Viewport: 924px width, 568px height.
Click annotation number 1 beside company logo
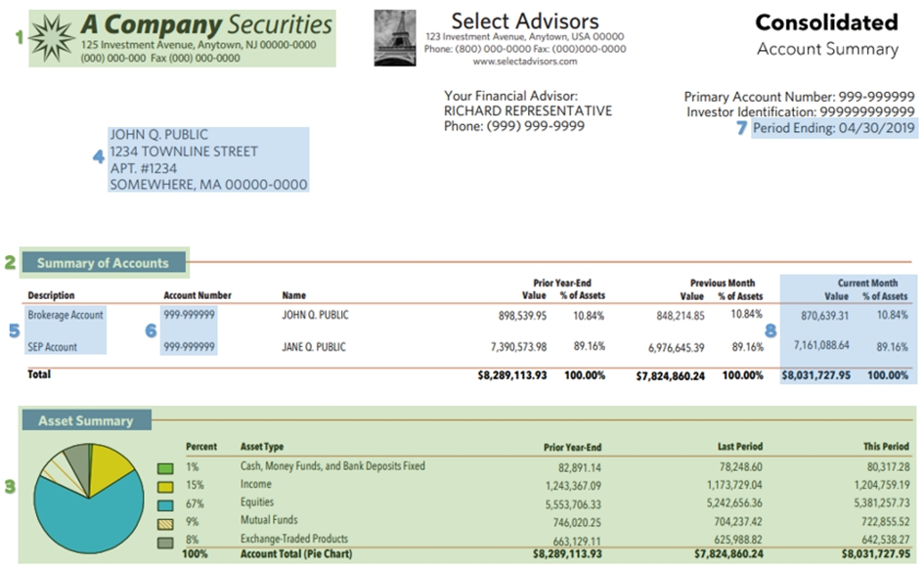[x=19, y=37]
